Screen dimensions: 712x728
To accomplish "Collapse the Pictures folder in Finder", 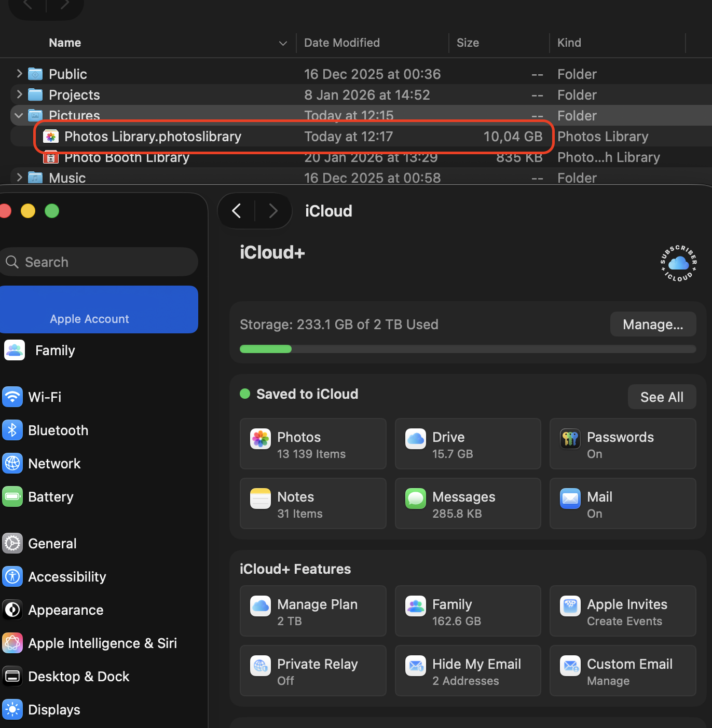I will point(19,115).
